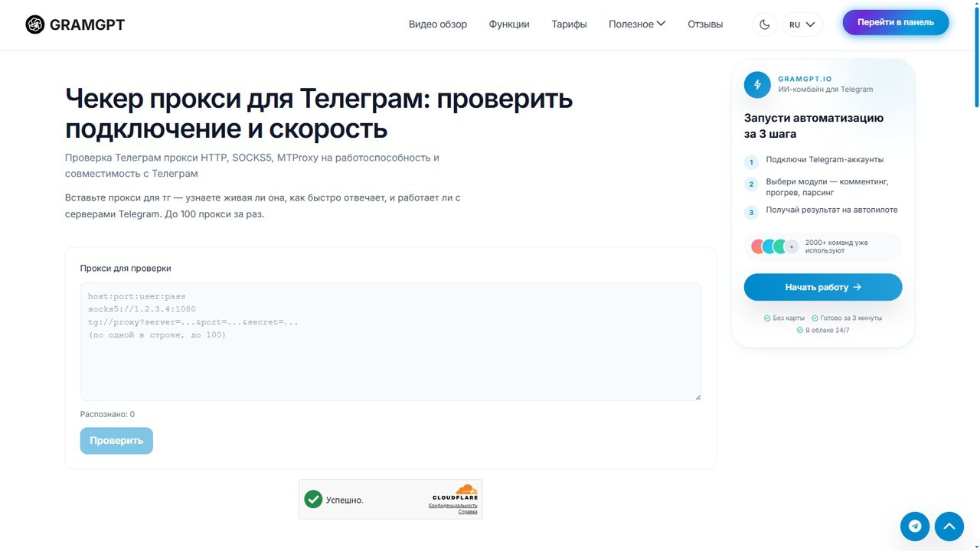This screenshot has height=551, width=980.
Task: Open the Cloudflare Конфиденциальность link
Action: coord(452,506)
